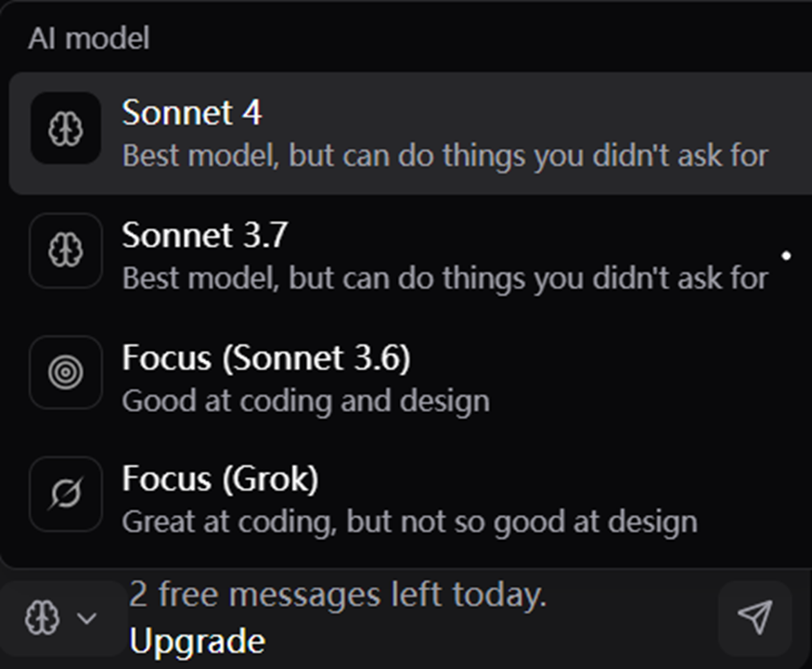Switch to the Focus (Grok) model title

(x=220, y=479)
